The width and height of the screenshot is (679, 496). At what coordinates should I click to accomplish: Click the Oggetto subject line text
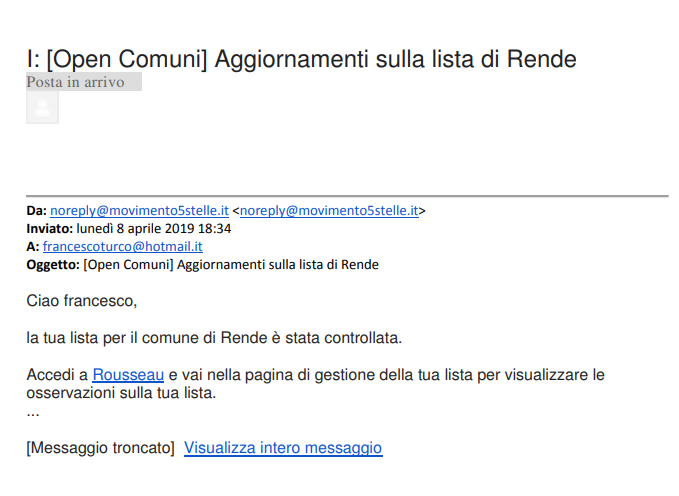click(x=231, y=265)
